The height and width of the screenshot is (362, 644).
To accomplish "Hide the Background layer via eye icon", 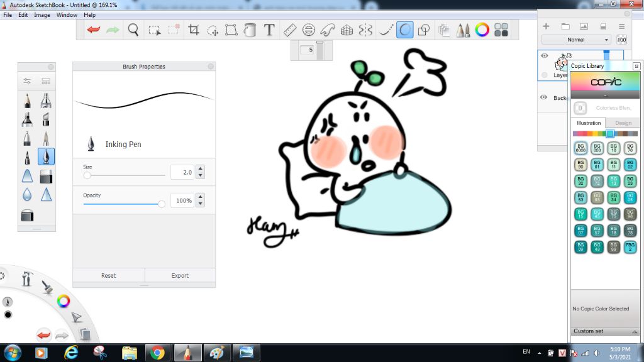I will (x=543, y=97).
